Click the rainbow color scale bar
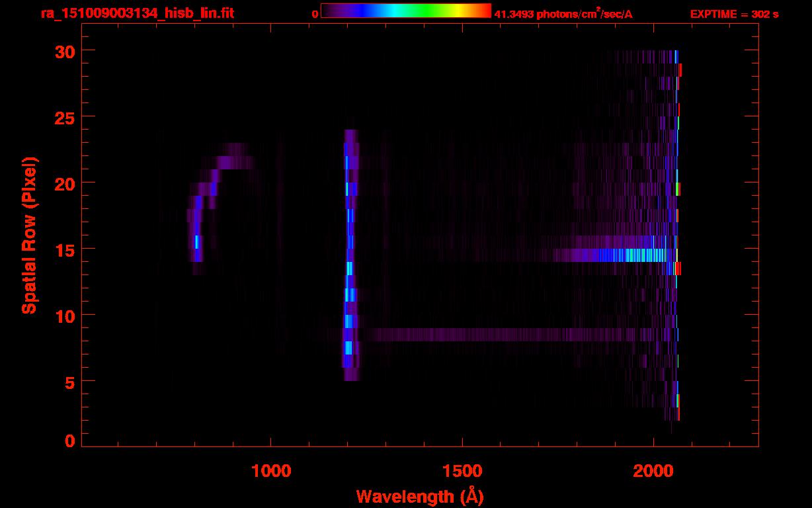The image size is (812, 508). [406, 11]
